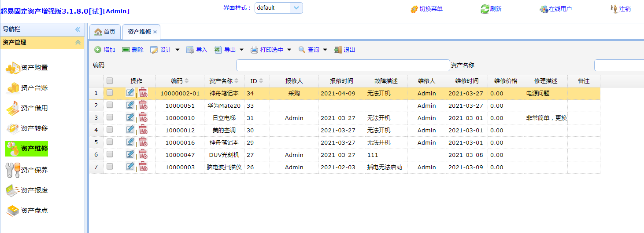Screen dimensions: 644x233
Task: Check the checkbox for row 2
Action: tap(110, 105)
